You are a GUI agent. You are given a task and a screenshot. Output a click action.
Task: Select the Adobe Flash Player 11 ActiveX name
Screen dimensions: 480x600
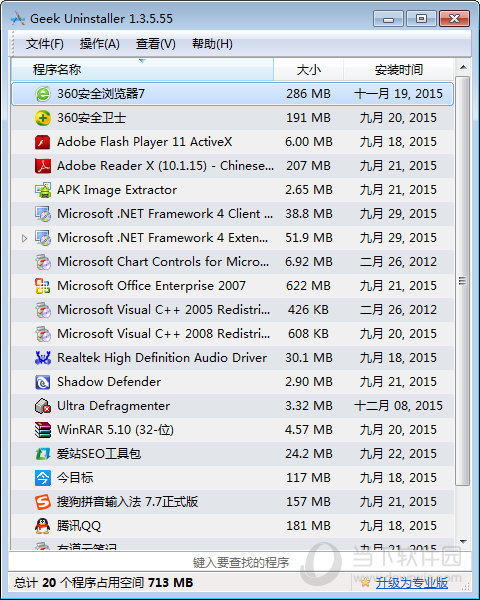click(144, 142)
